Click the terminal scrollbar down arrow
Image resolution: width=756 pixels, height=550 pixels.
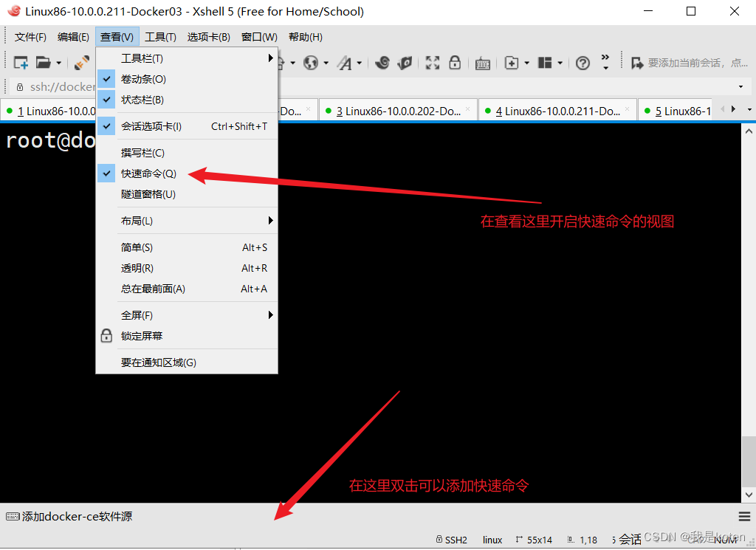749,495
